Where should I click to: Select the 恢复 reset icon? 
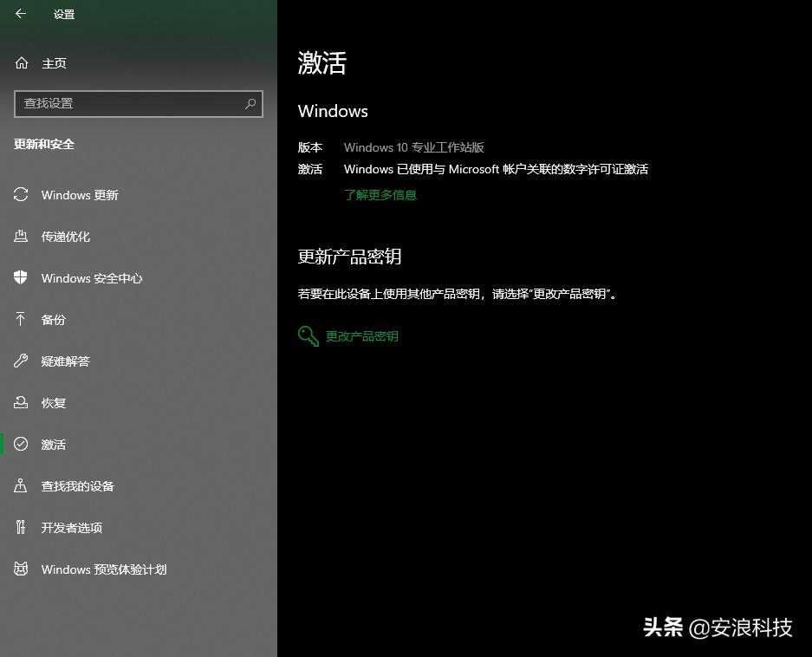[21, 403]
